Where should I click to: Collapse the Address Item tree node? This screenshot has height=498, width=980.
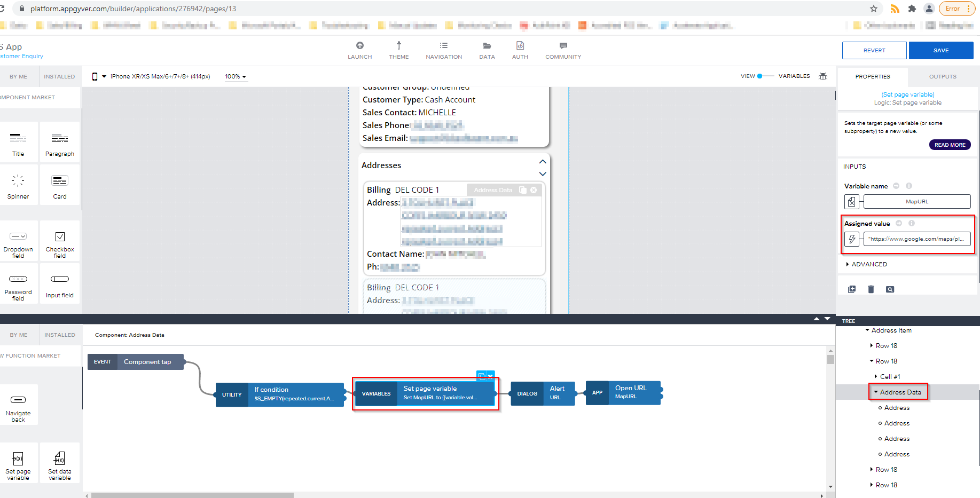click(867, 330)
